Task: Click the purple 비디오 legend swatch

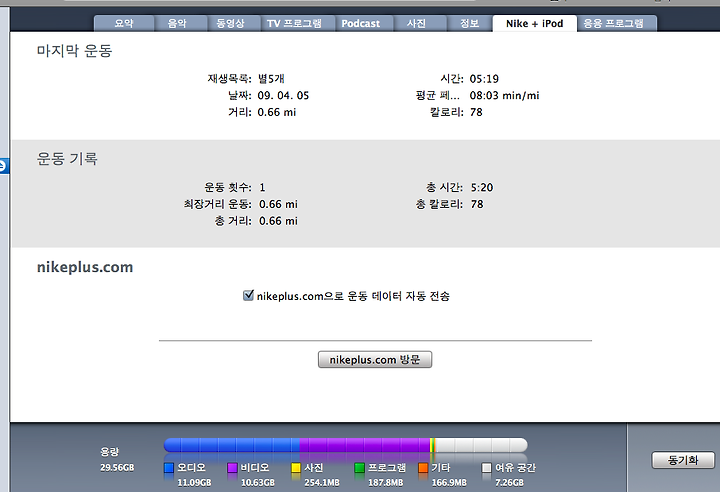Action: 232,468
